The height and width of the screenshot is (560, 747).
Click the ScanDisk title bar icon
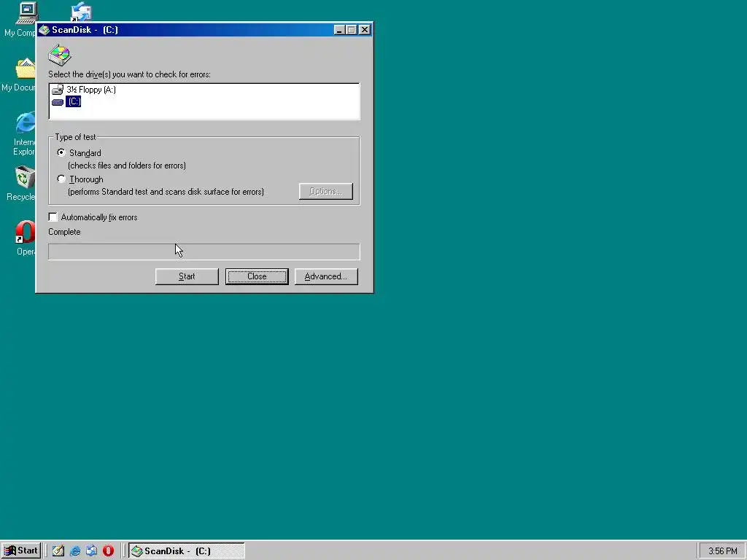44,30
